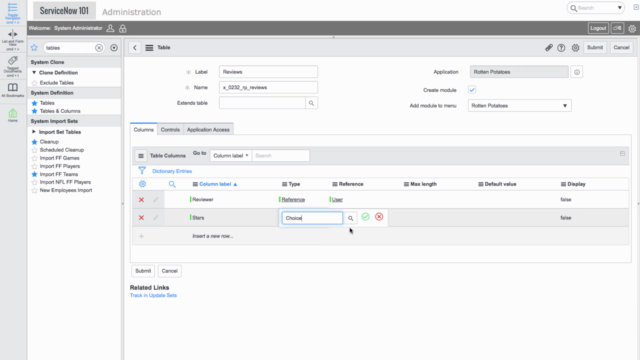
Task: Switch to the Controls tab
Action: [x=170, y=129]
